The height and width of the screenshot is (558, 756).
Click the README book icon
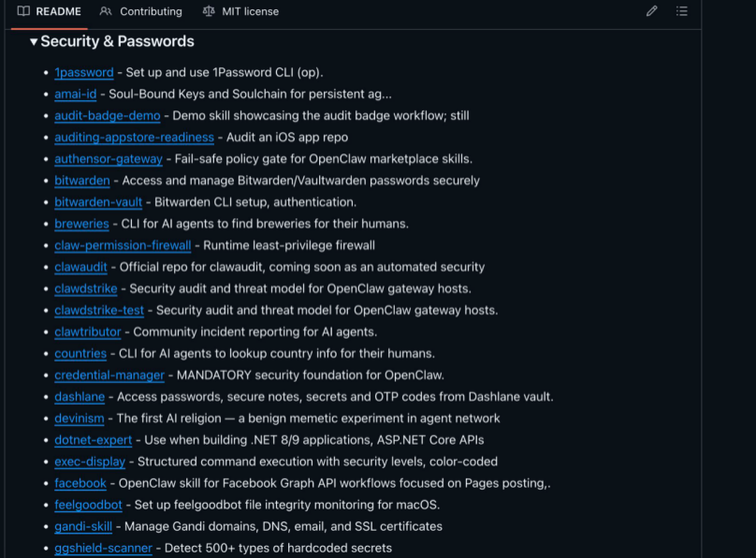click(x=23, y=11)
